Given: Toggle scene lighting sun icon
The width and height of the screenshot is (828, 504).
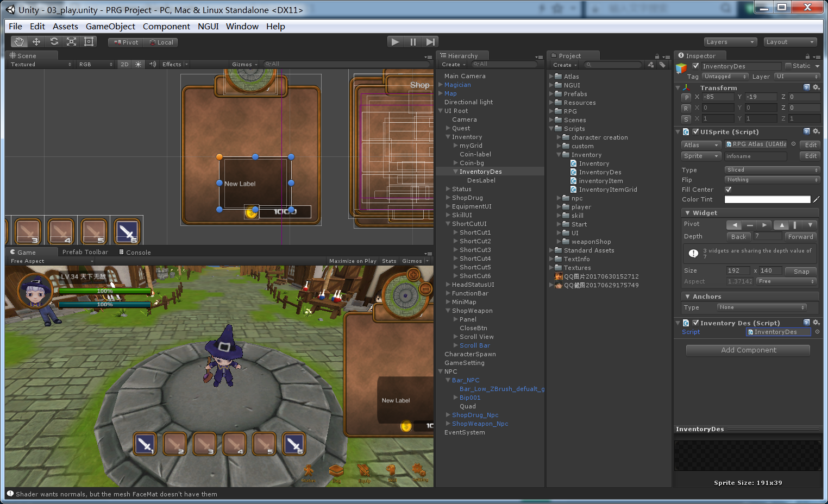Looking at the screenshot, I should click(139, 64).
